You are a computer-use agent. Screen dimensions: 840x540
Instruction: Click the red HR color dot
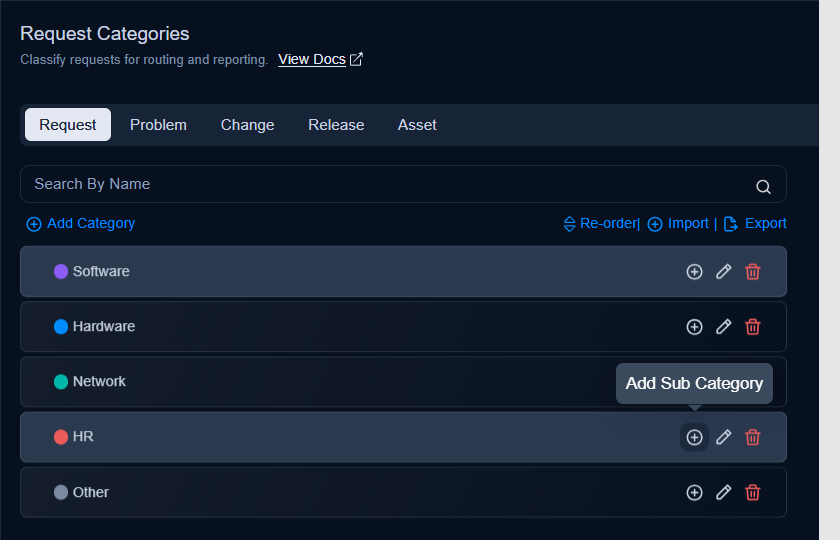(61, 437)
